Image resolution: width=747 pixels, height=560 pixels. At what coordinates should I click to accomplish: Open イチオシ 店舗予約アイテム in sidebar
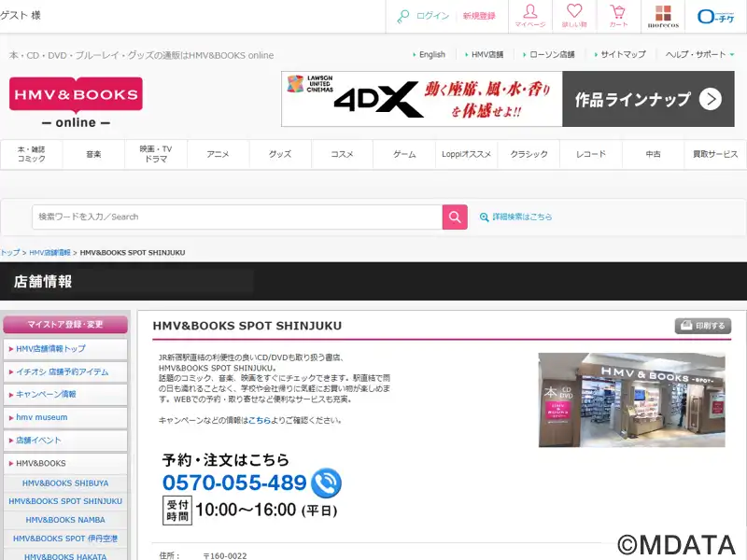coord(65,371)
